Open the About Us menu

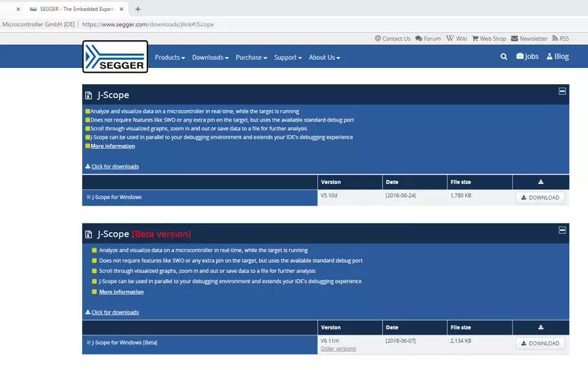pos(324,57)
